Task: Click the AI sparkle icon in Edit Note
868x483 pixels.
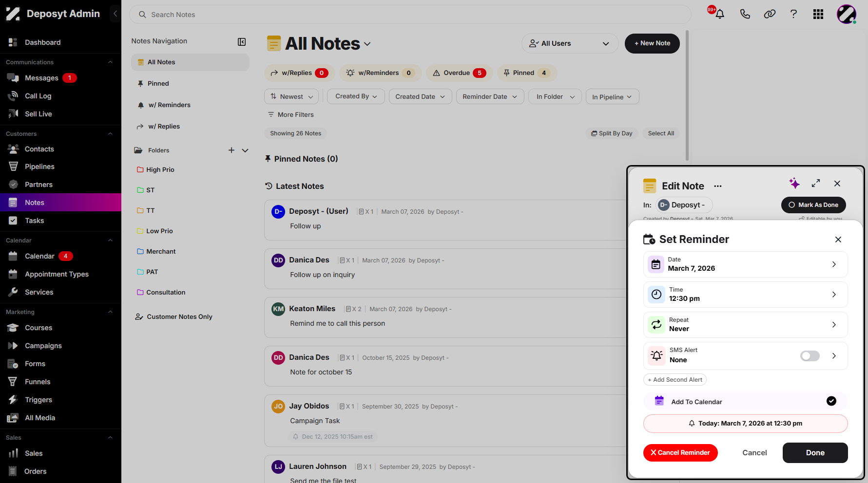Action: [x=794, y=183]
